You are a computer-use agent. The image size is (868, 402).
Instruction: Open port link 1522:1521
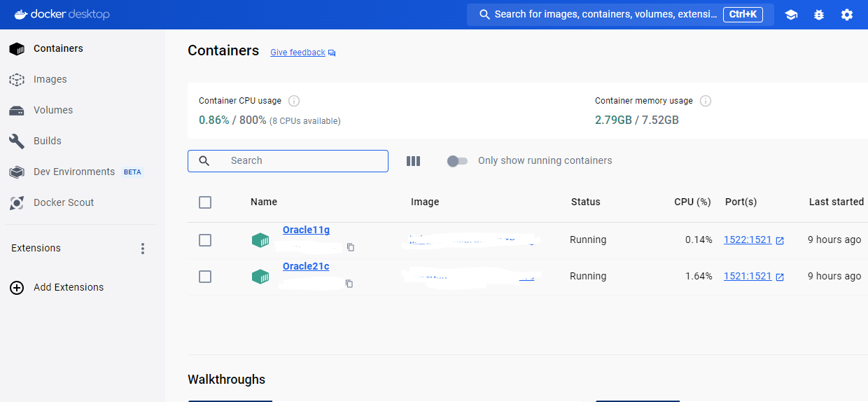pyautogui.click(x=748, y=240)
